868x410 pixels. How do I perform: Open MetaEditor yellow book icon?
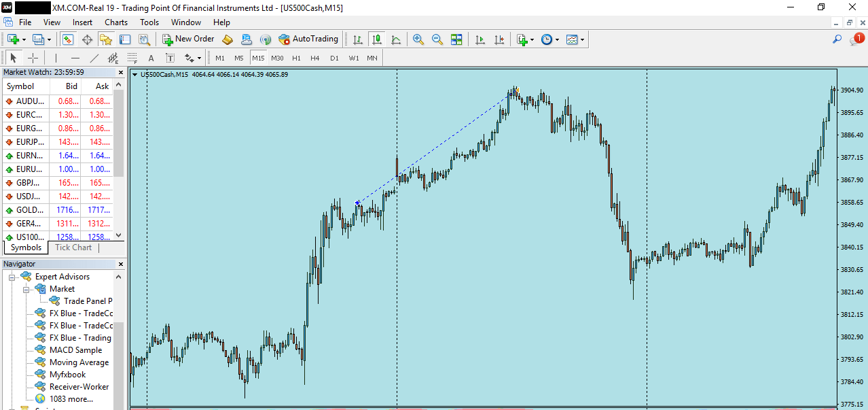[228, 39]
